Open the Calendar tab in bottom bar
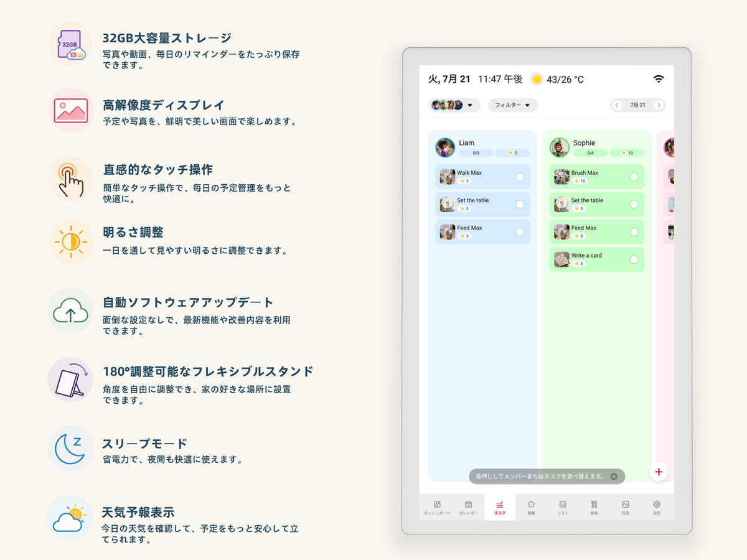Viewport: 747px width, 560px height. (468, 507)
